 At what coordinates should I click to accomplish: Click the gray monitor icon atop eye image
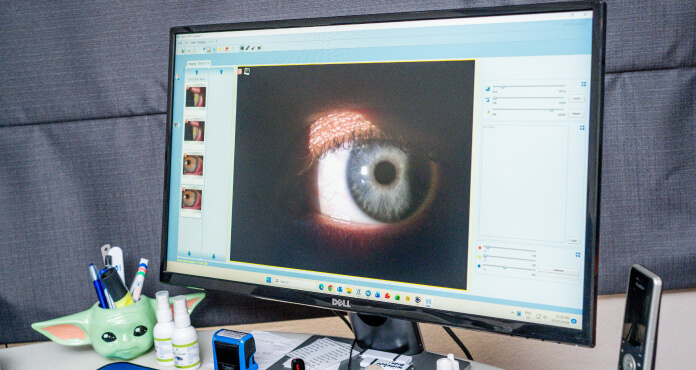point(247,71)
